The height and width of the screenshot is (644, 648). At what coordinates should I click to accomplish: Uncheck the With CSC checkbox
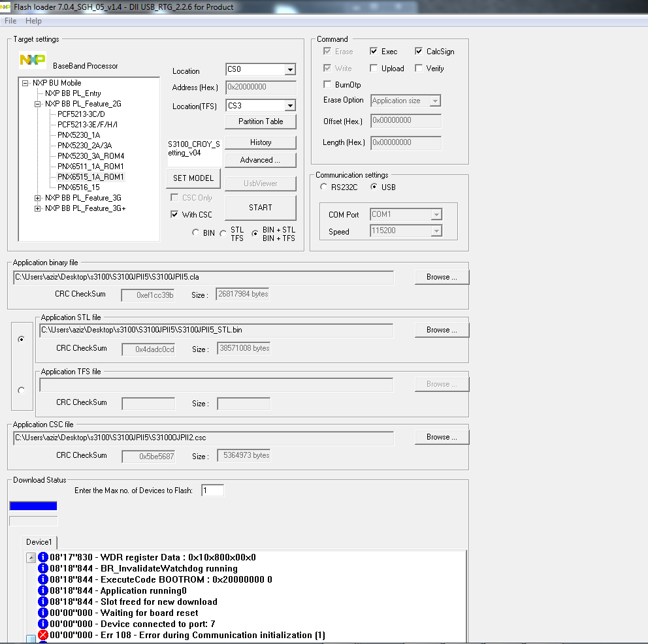point(174,214)
